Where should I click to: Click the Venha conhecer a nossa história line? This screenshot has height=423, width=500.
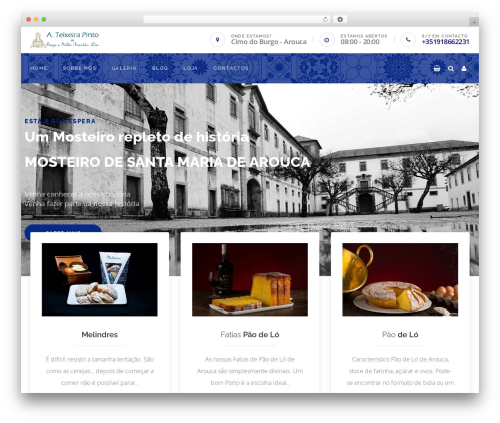(x=77, y=194)
